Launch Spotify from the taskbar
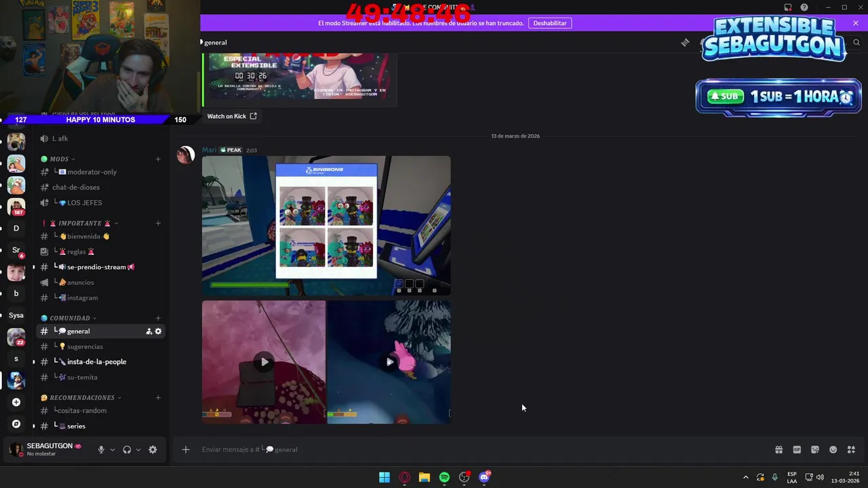This screenshot has width=868, height=488. click(444, 477)
